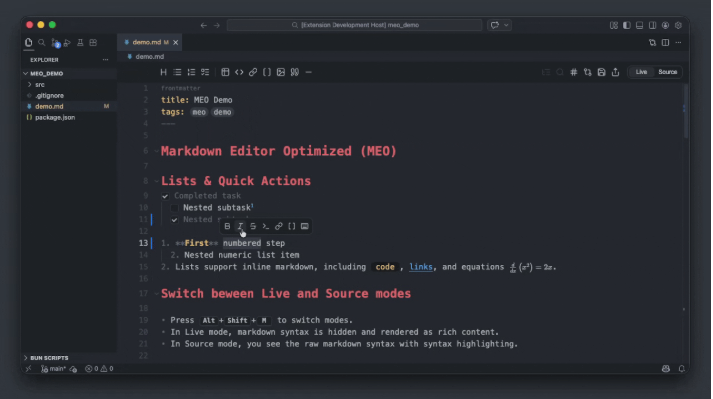Fold the Switch beween Live and Source heading
713x399 pixels.
pyautogui.click(x=156, y=294)
